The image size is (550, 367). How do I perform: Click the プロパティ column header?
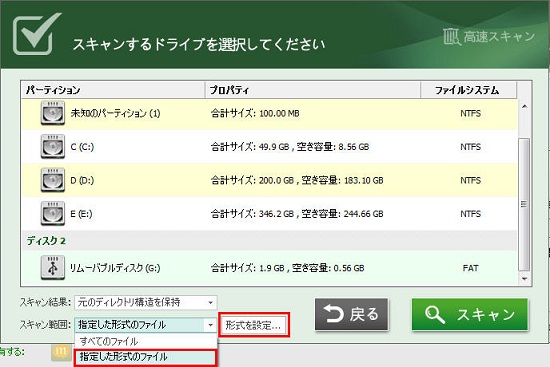[x=313, y=90]
